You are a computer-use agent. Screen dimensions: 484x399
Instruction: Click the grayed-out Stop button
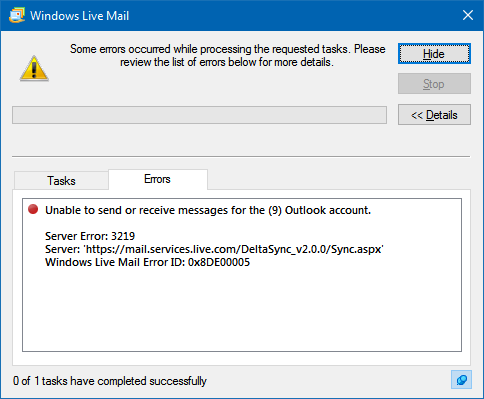point(434,84)
